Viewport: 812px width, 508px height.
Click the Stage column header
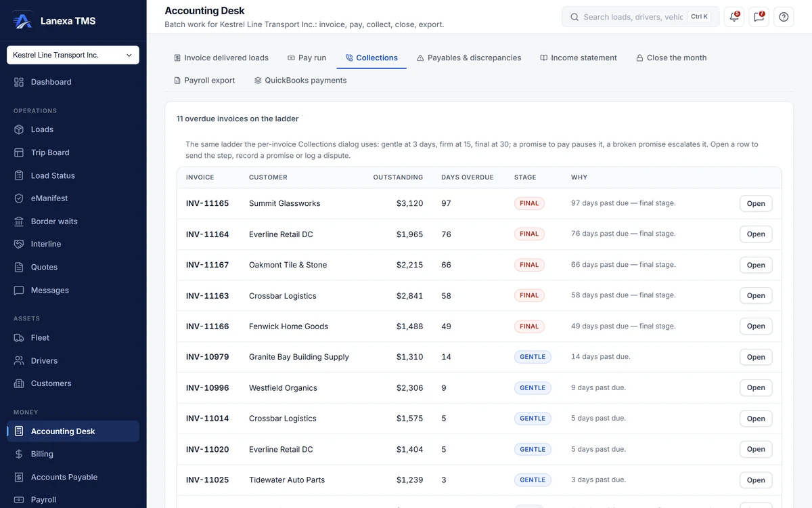coord(525,177)
